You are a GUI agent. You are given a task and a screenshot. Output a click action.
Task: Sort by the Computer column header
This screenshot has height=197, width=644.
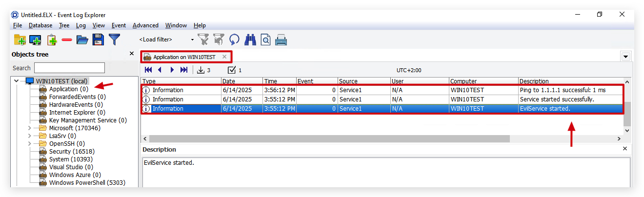pos(483,81)
